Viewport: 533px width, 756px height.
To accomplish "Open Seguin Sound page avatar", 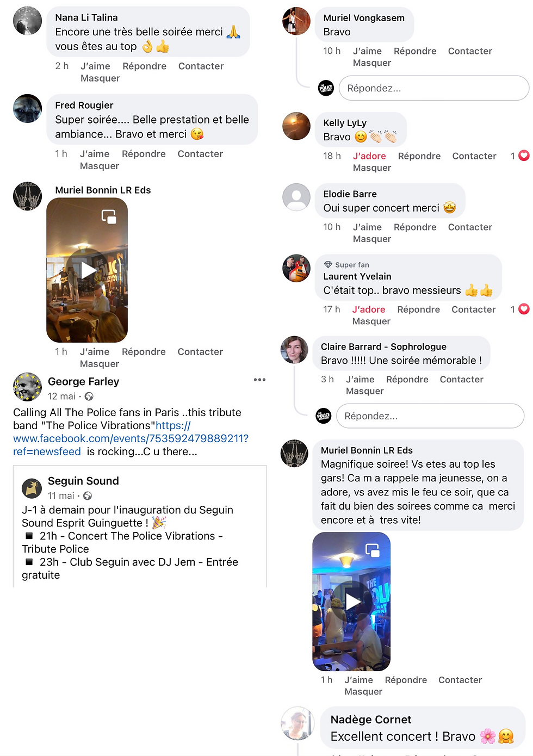I will (x=32, y=488).
